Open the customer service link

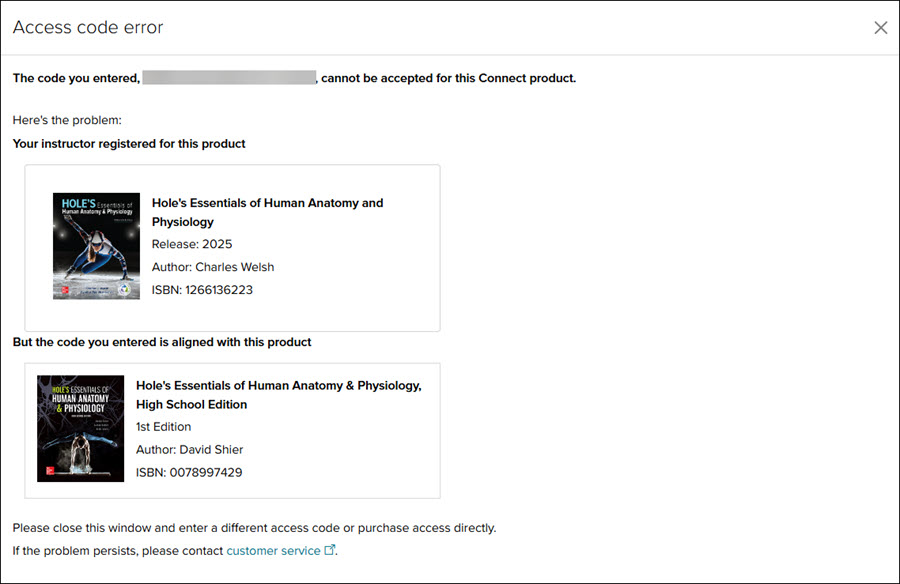point(273,551)
